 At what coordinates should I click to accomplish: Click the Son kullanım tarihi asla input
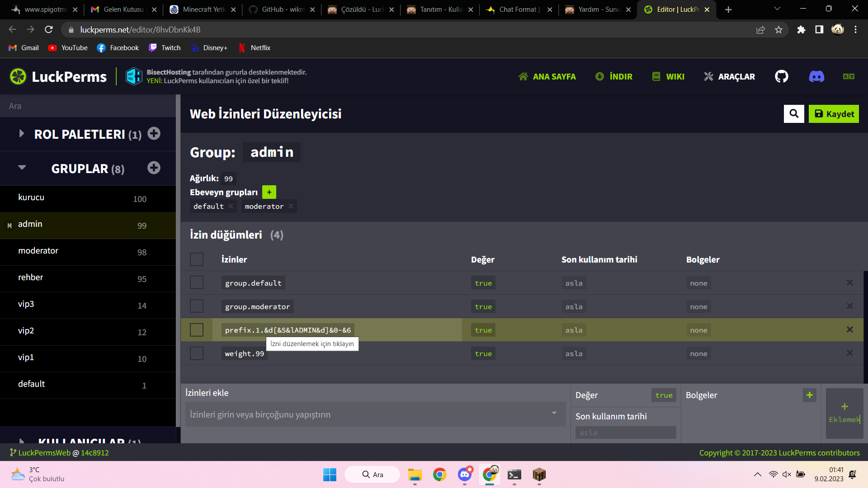626,432
